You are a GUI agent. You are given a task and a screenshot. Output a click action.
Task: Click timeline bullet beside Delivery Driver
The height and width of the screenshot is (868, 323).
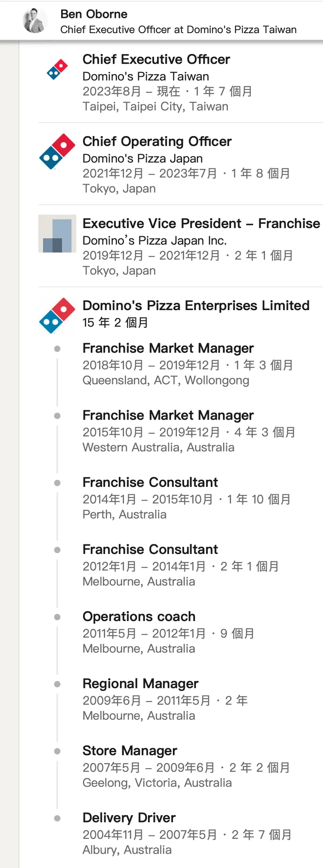pos(57,818)
